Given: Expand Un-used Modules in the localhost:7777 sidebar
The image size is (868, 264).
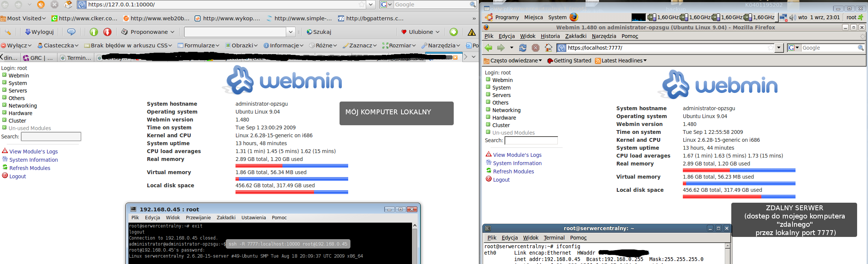Looking at the screenshot, I should click(x=513, y=133).
